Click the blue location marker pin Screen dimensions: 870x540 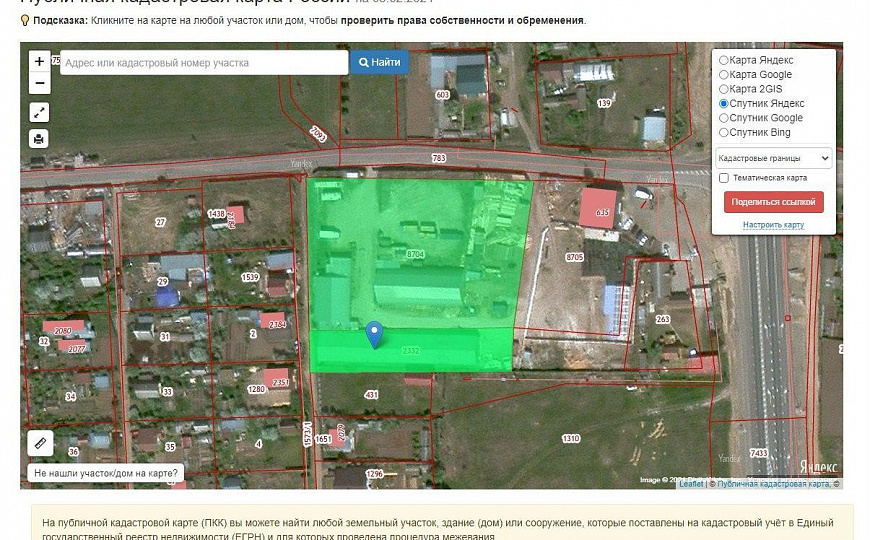click(x=374, y=333)
